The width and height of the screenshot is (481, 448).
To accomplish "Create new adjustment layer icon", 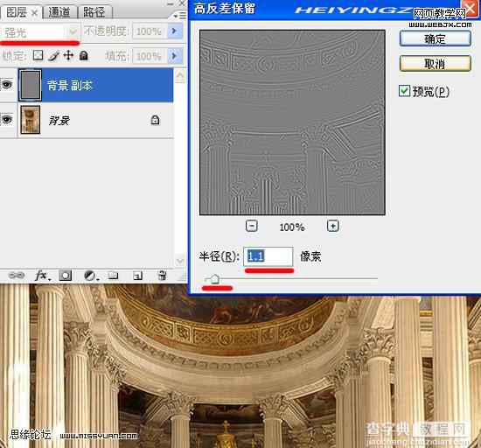I will click(x=91, y=276).
